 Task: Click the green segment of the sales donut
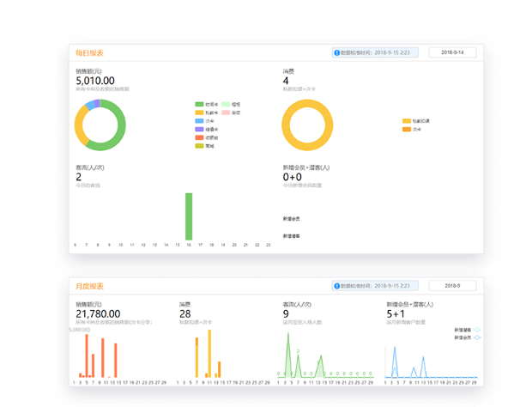click(x=121, y=131)
